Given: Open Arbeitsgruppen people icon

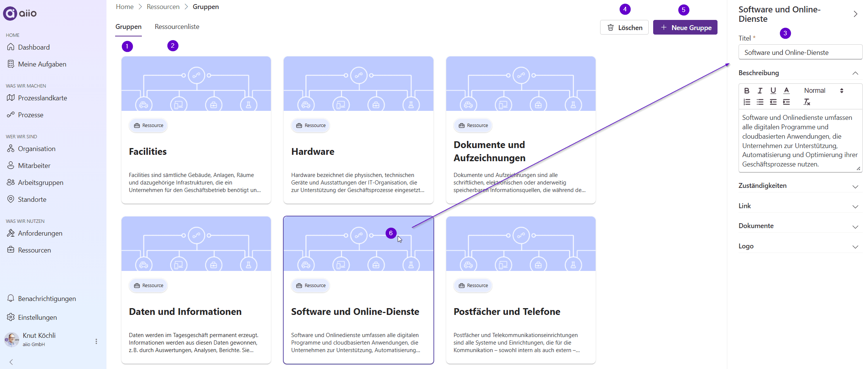Looking at the screenshot, I should tap(11, 182).
